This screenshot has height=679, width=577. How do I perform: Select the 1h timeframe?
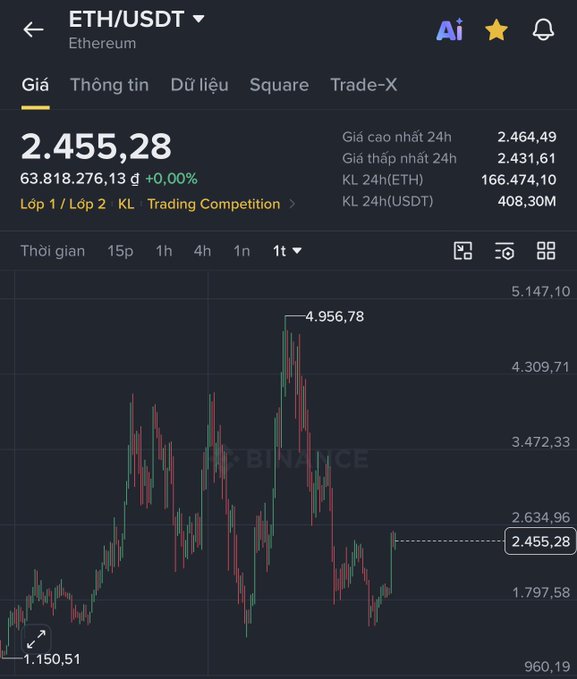point(164,251)
